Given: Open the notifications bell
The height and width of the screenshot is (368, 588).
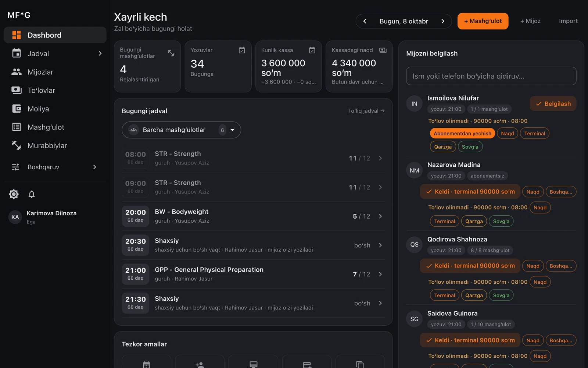Looking at the screenshot, I should coord(32,194).
